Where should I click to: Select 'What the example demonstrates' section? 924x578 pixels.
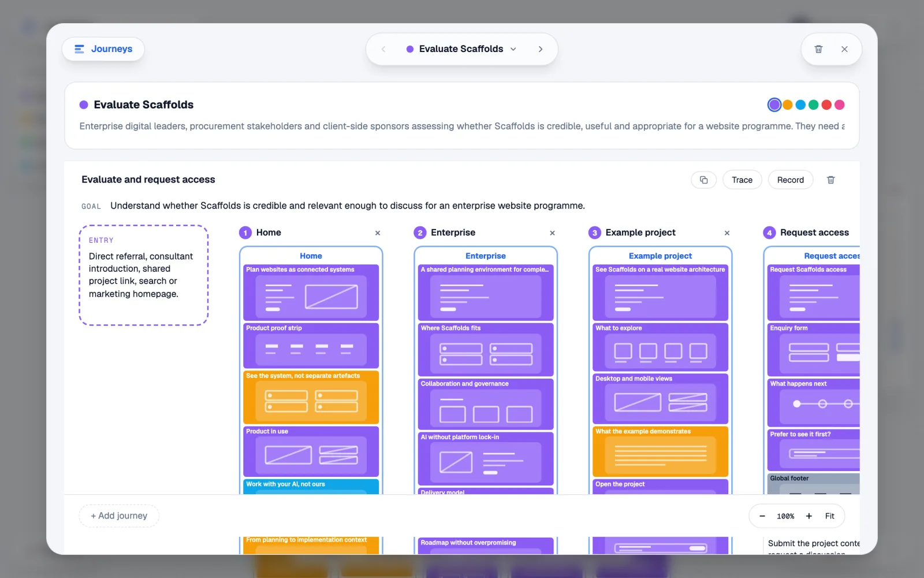[x=660, y=451]
